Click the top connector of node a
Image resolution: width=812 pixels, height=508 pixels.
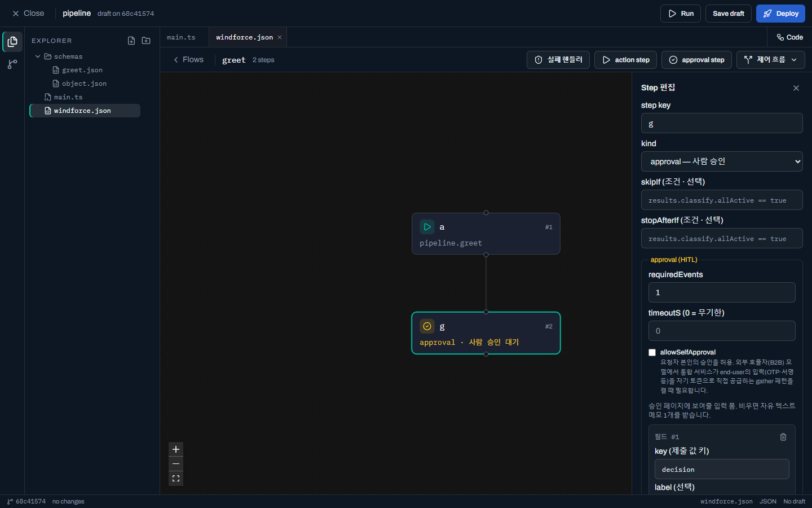[486, 213]
